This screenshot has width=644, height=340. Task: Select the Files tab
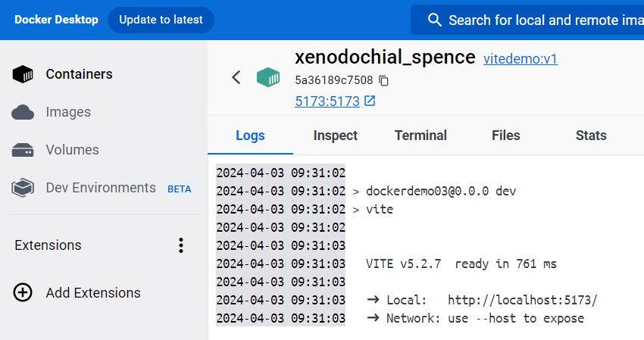point(505,136)
